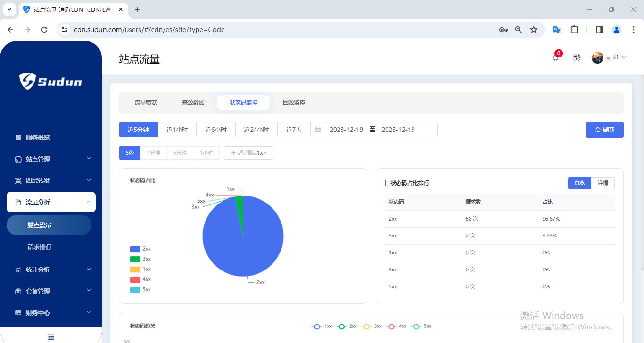Switch to 回源监控 tab
This screenshot has height=343, width=644.
click(x=294, y=103)
